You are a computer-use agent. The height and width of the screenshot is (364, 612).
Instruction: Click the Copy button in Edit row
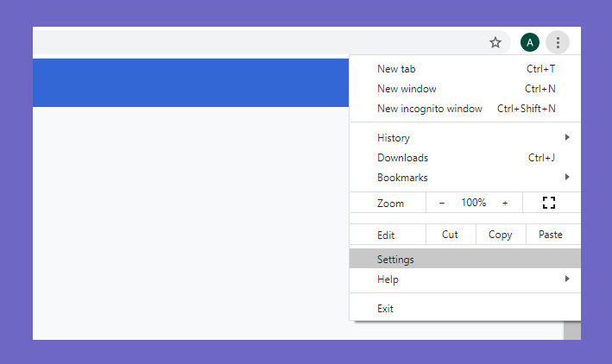pos(501,235)
